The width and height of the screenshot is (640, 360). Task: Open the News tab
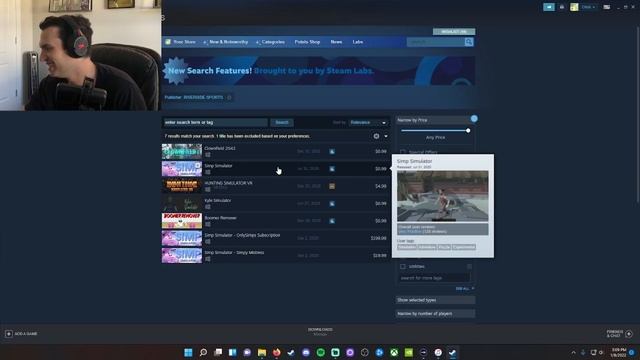coord(336,42)
